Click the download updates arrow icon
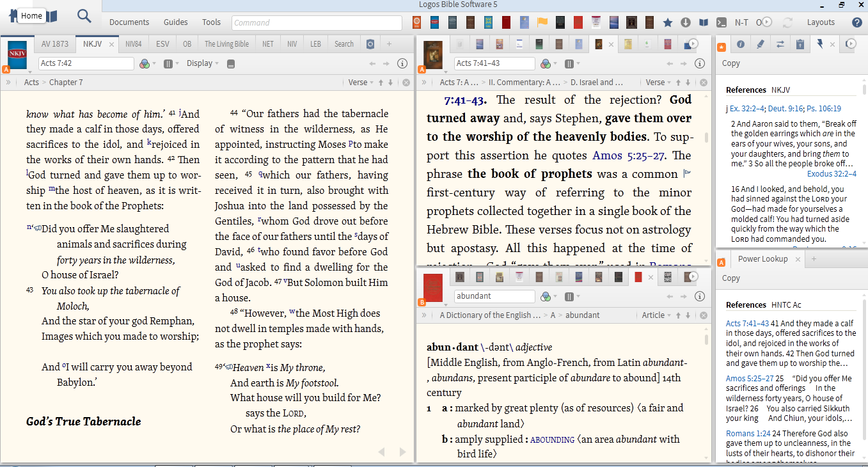 pos(686,22)
